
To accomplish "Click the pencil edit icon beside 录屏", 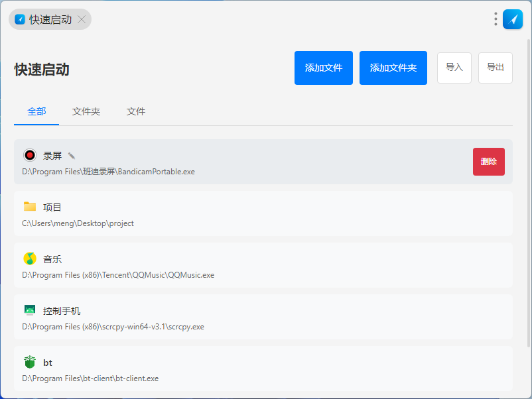I will 72,156.
